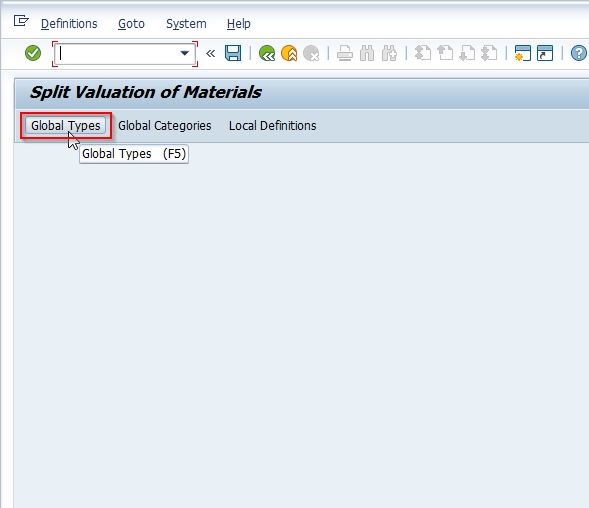The width and height of the screenshot is (589, 508).
Task: Save using the floppy disk icon
Action: pos(233,53)
